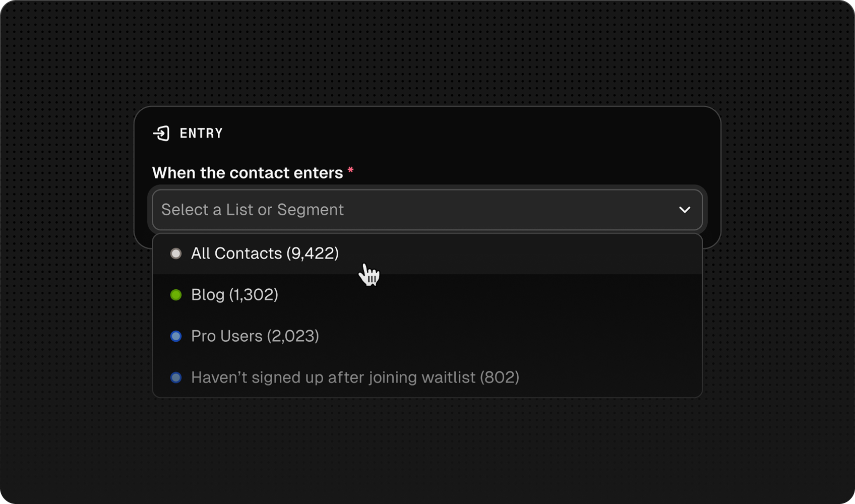Click the entry arrow icon beside ENTRY
Viewport: 855px width, 504px height.
pos(161,133)
